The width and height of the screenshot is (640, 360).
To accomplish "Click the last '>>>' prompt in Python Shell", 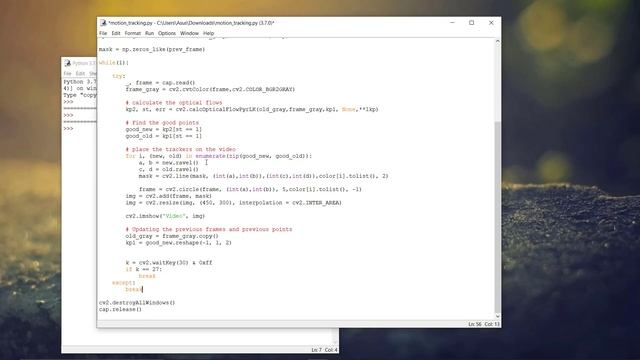I will 68,129.
